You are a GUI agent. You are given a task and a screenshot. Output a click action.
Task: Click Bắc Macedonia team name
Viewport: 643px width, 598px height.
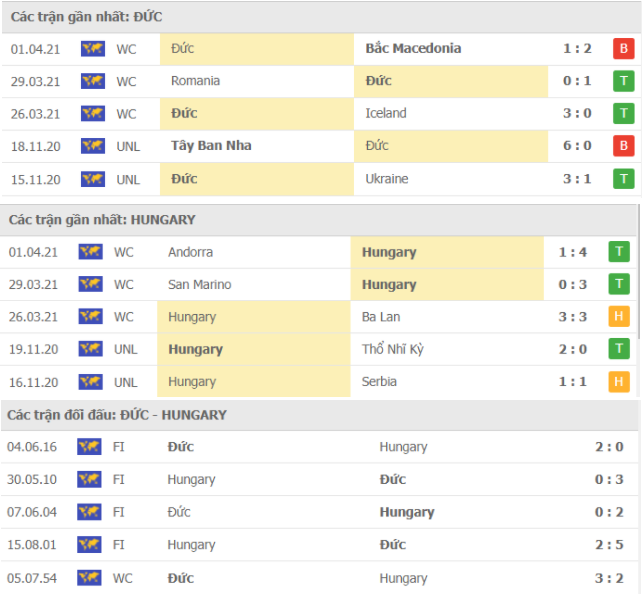[x=413, y=48]
